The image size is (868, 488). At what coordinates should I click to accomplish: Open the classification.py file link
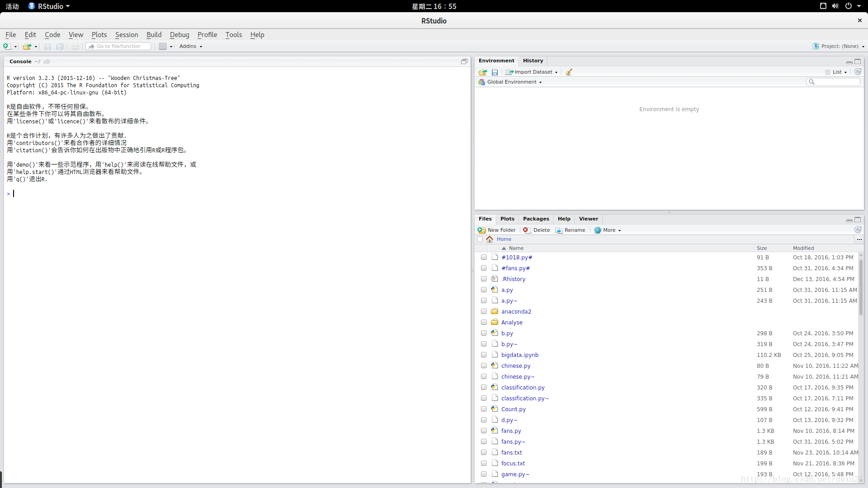point(523,387)
